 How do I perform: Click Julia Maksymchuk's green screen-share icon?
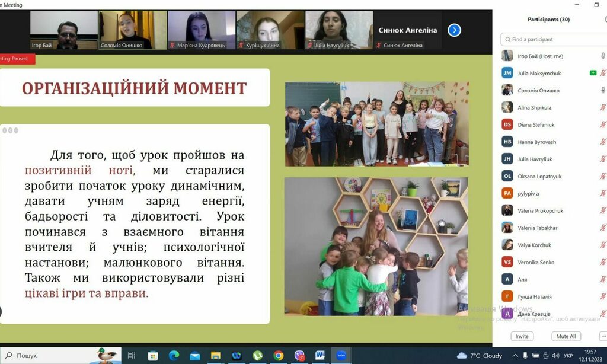[593, 73]
